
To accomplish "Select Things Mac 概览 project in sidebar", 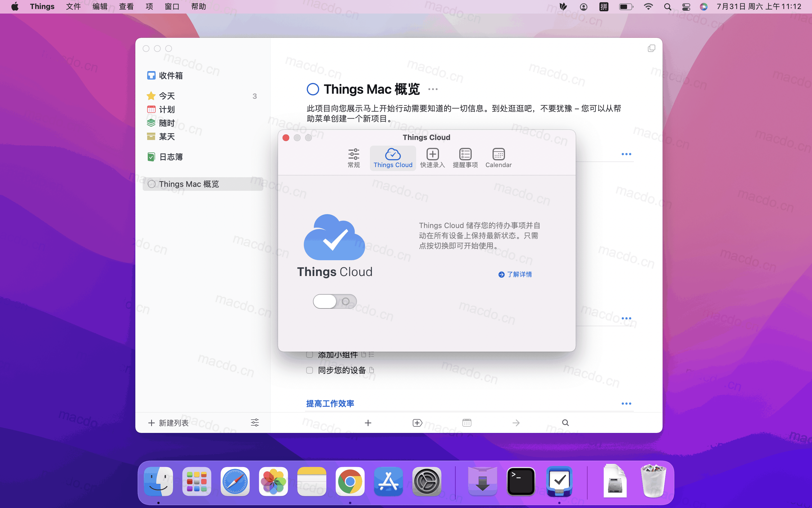I will [203, 184].
